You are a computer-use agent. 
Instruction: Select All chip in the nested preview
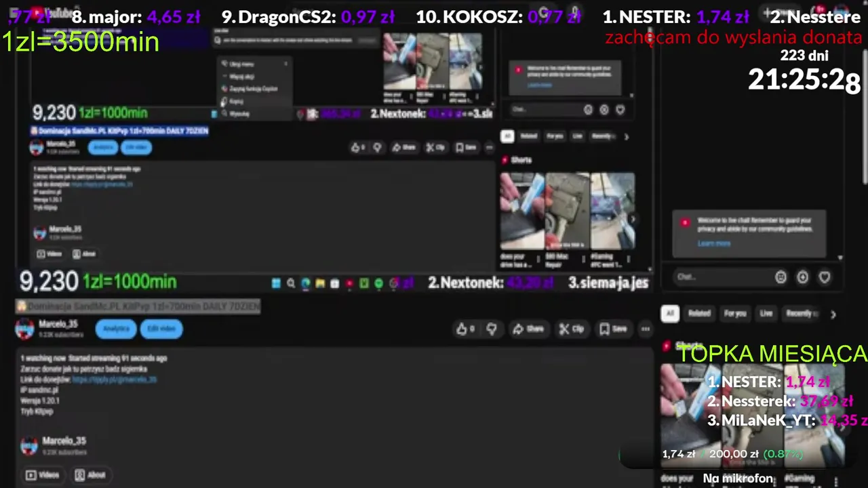[507, 136]
